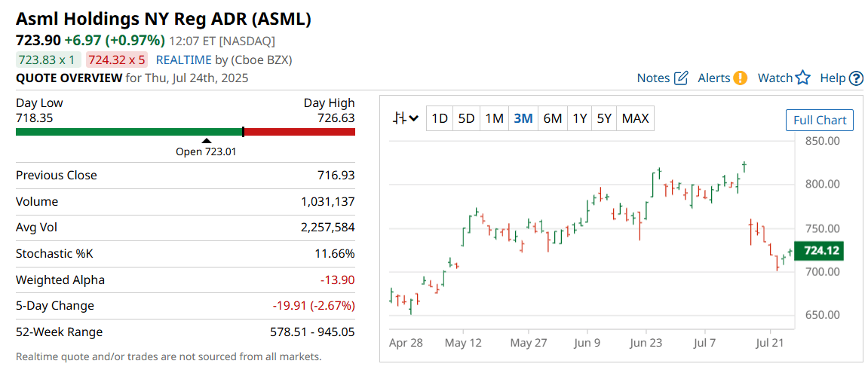Click the +6.97 (+0.97%) change text
Viewport: 868px width, 373px height.
[115, 41]
